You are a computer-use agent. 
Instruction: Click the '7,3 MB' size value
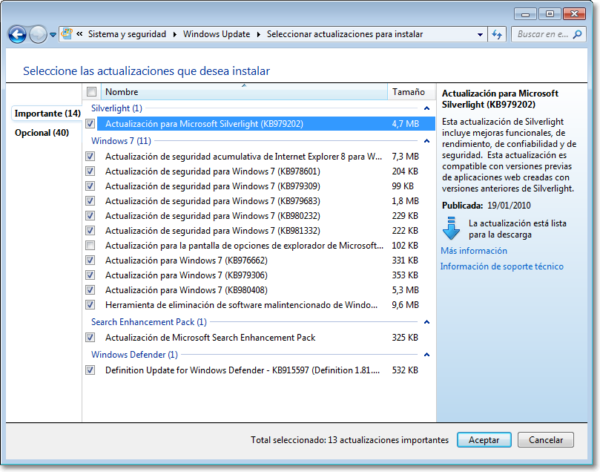tap(405, 156)
